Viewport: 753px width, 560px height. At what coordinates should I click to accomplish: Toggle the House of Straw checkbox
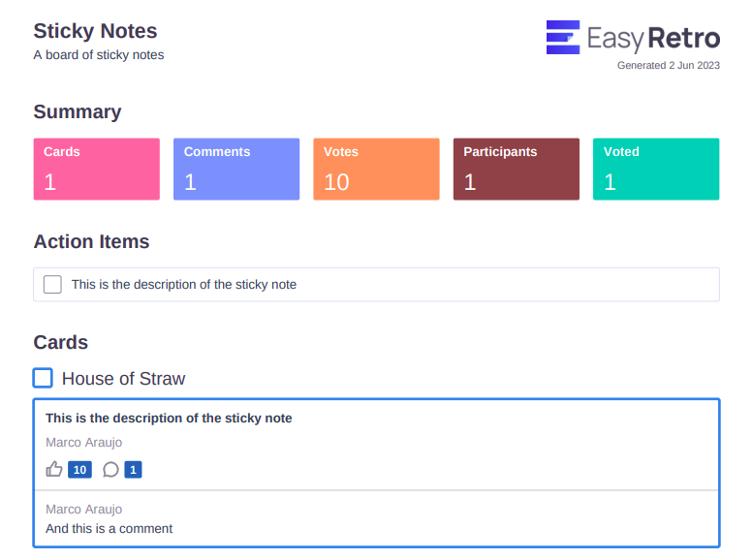tap(43, 378)
